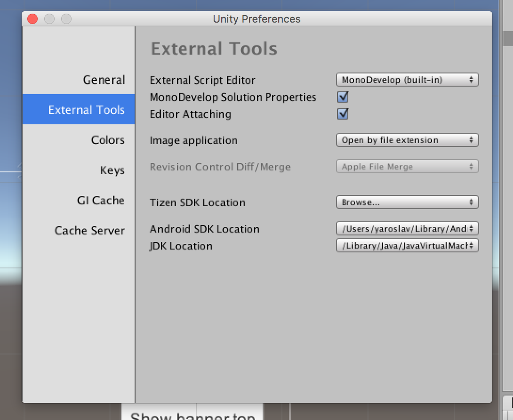Screen dimensions: 513x420
Task: Click the Show banner top button
Action: click(192, 413)
